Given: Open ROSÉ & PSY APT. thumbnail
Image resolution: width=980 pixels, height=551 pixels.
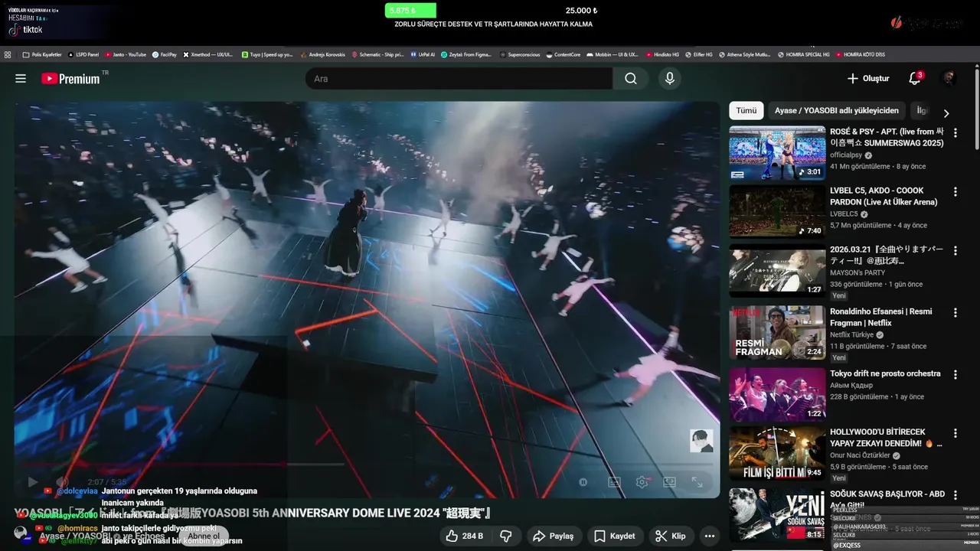Looking at the screenshot, I should point(777,153).
